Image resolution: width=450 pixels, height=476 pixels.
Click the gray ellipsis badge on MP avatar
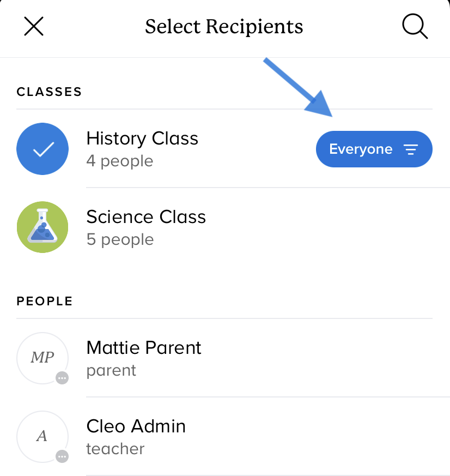[62, 377]
